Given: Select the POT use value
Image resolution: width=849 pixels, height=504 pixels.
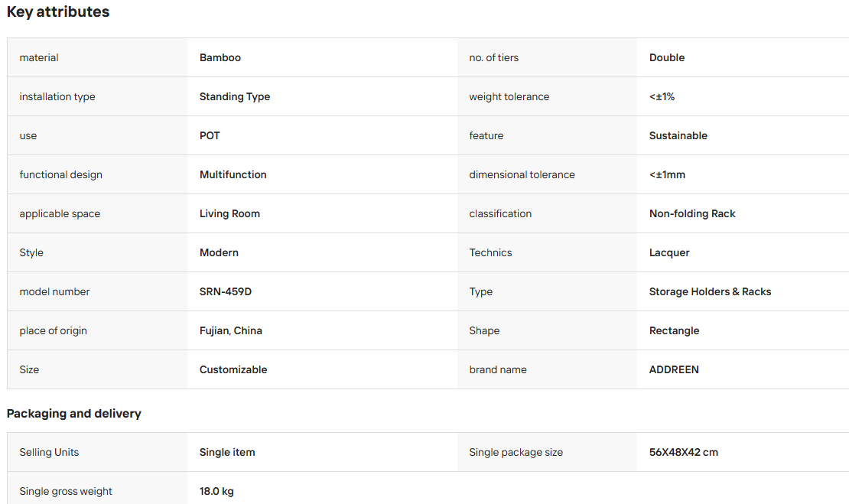Looking at the screenshot, I should tap(210, 135).
